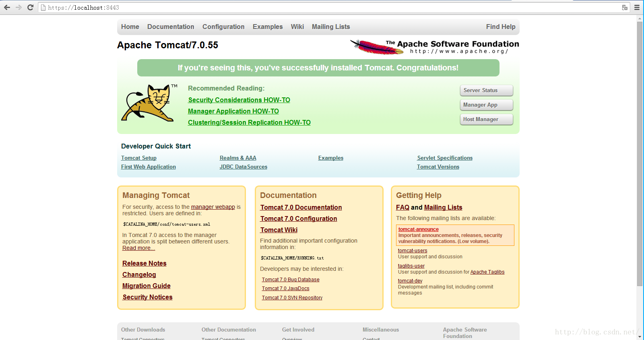644x340 pixels.
Task: Open the First Web Application link
Action: point(149,167)
